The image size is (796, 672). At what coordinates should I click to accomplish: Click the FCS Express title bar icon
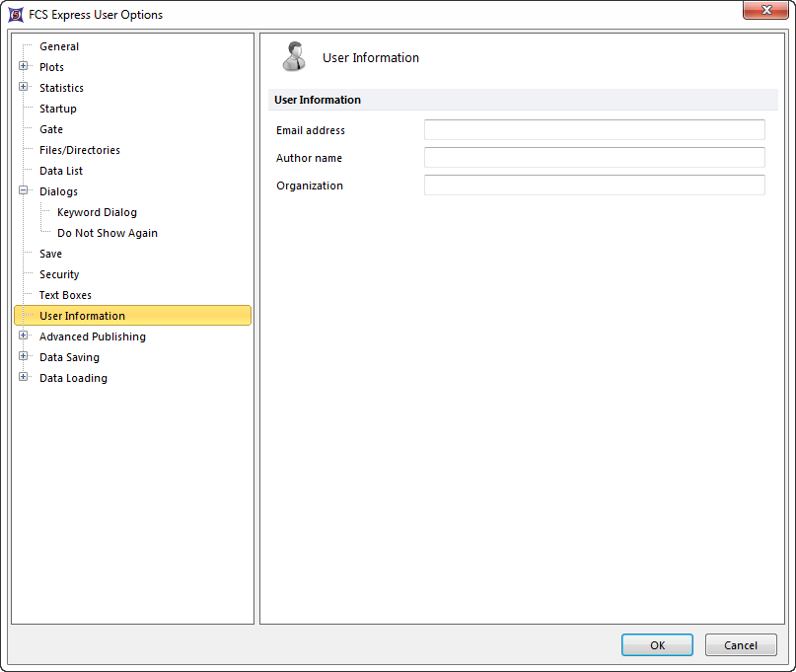coord(16,15)
